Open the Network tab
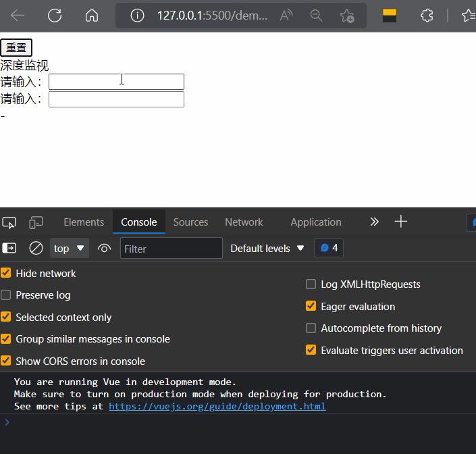Screen dimensions: 476x454 tap(244, 222)
